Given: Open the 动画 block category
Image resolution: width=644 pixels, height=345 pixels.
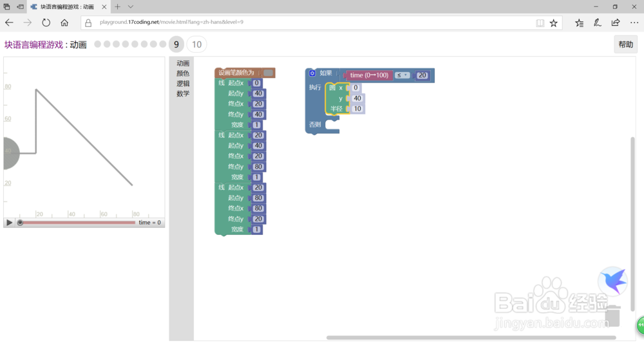Looking at the screenshot, I should pos(183,63).
